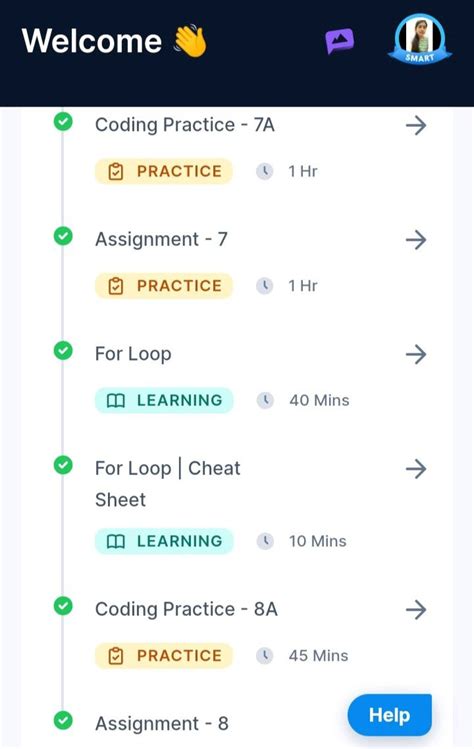Click the clock icon beside 40 Mins
This screenshot has height=749, width=474.
pyautogui.click(x=265, y=400)
